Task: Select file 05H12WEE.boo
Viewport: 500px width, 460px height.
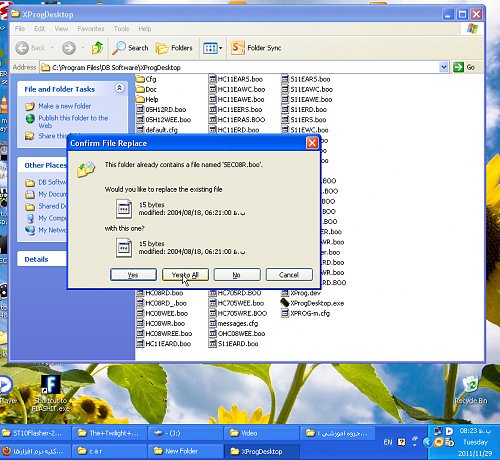Action: tap(164, 120)
